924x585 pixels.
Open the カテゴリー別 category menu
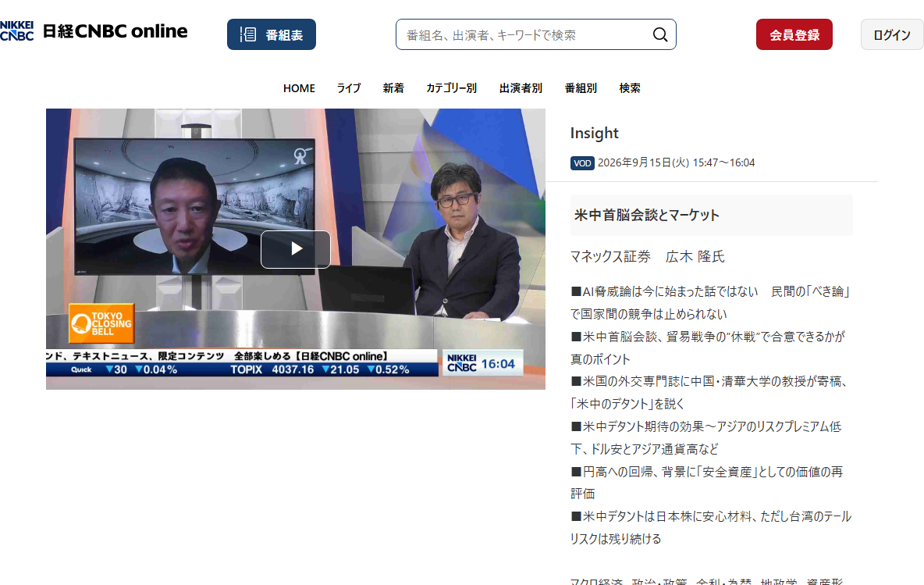pyautogui.click(x=451, y=88)
